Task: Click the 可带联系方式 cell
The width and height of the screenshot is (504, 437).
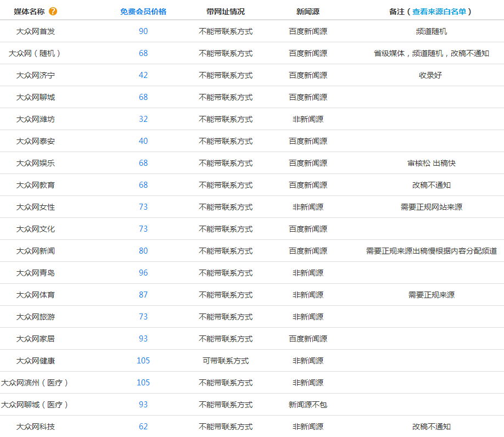Action: pos(226,361)
